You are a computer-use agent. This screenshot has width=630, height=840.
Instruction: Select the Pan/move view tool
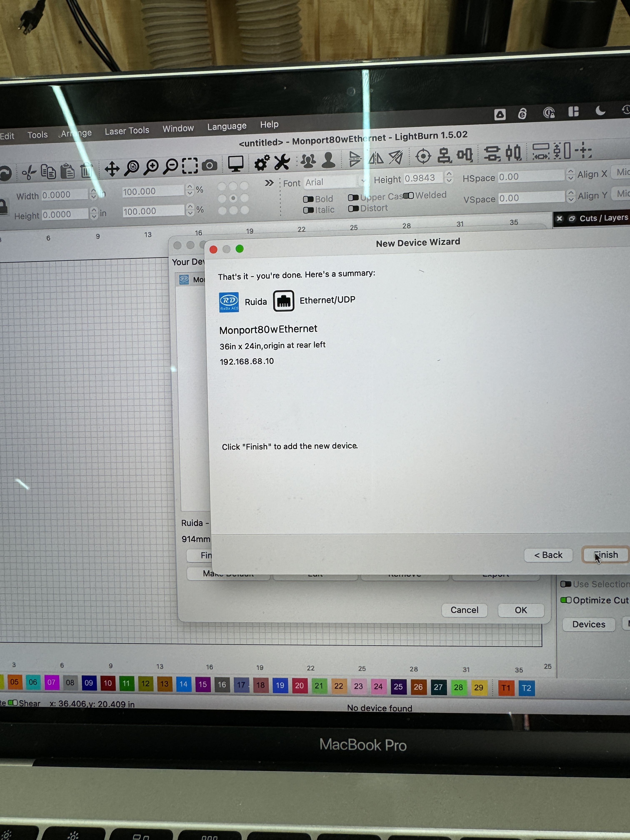tap(112, 169)
